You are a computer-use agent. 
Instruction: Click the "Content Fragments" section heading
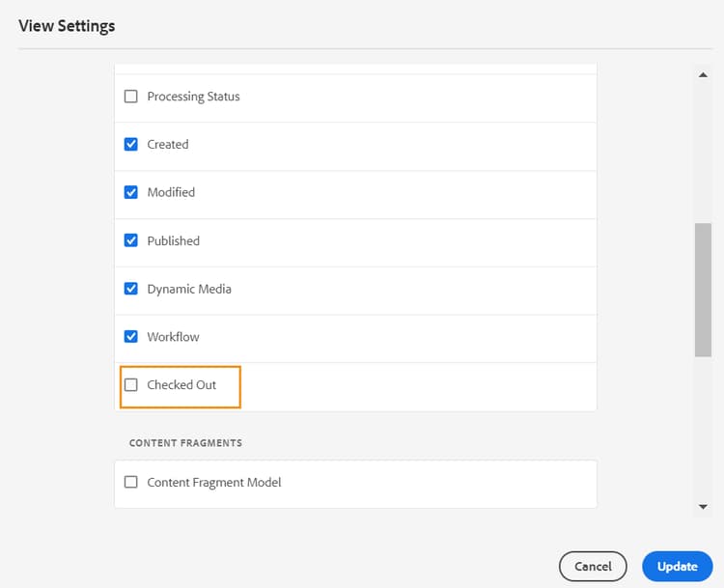pos(185,443)
